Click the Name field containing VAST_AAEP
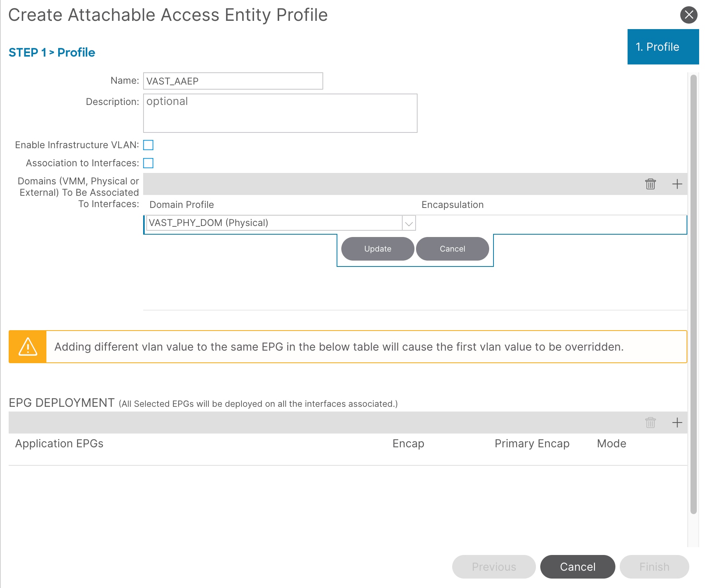This screenshot has height=588, width=707. coord(233,81)
